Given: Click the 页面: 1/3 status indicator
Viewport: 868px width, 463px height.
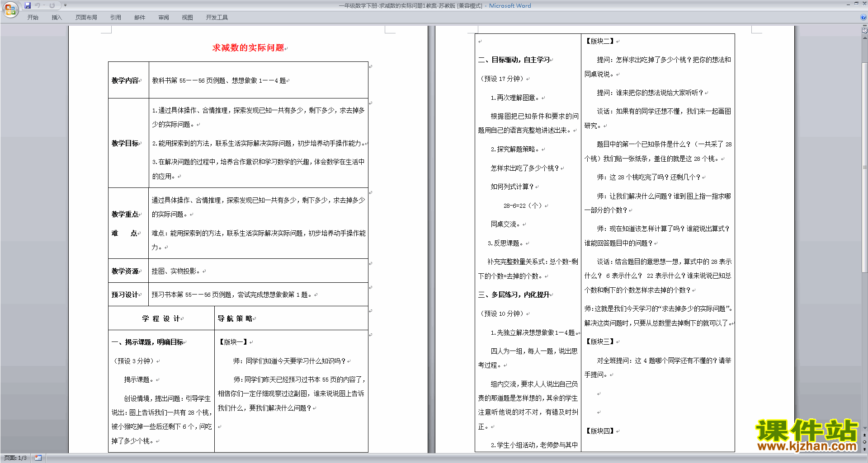Looking at the screenshot, I should coord(15,458).
